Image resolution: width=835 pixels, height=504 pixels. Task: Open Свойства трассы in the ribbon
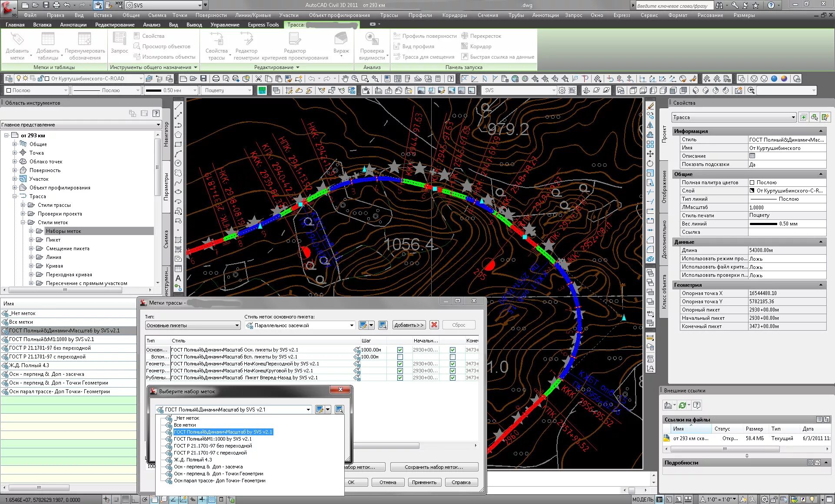[x=216, y=40]
